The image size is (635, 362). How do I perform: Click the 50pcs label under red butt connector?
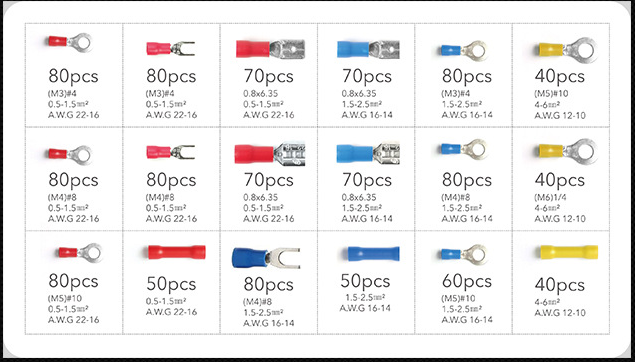click(x=171, y=285)
